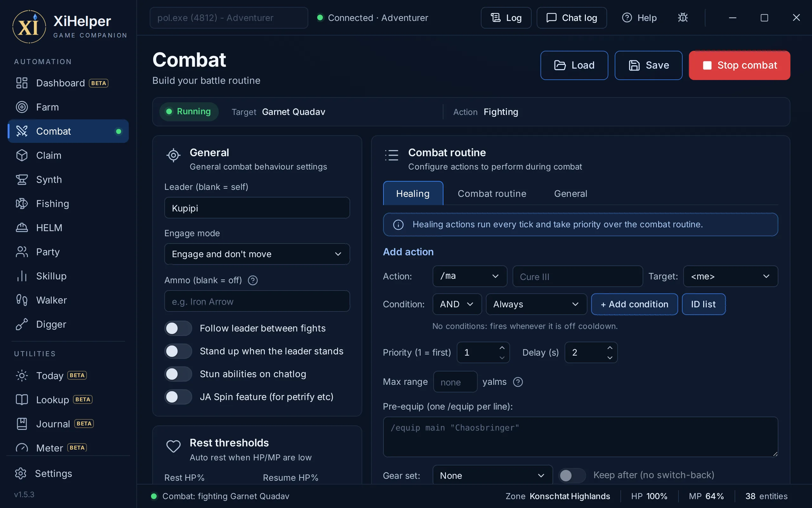Screen dimensions: 812x508
Task: Toggle Keep after (no switch-back)
Action: point(572,475)
